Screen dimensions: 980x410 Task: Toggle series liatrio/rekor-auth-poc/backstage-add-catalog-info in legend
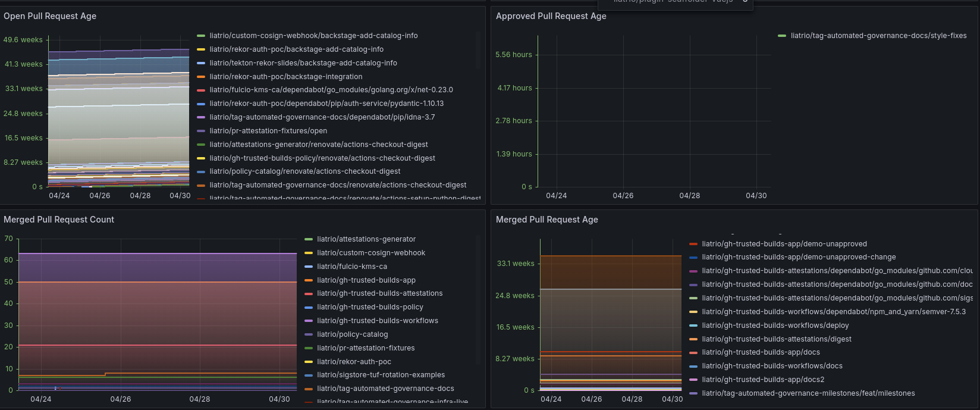click(x=296, y=49)
